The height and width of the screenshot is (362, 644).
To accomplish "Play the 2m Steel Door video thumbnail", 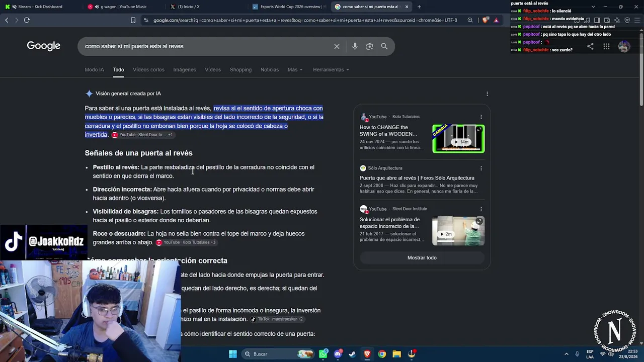I will (x=458, y=231).
